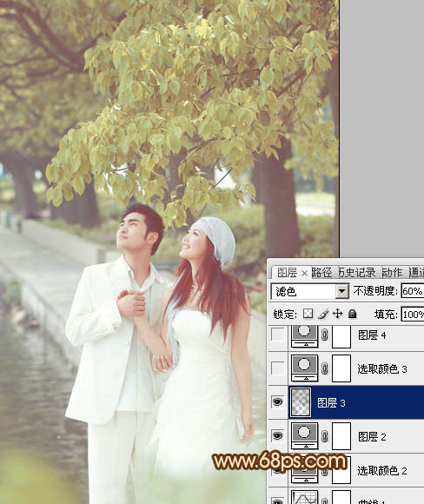424x504 pixels.
Task: Click the link chain icon on 选取颜色 3
Action: 325,368
